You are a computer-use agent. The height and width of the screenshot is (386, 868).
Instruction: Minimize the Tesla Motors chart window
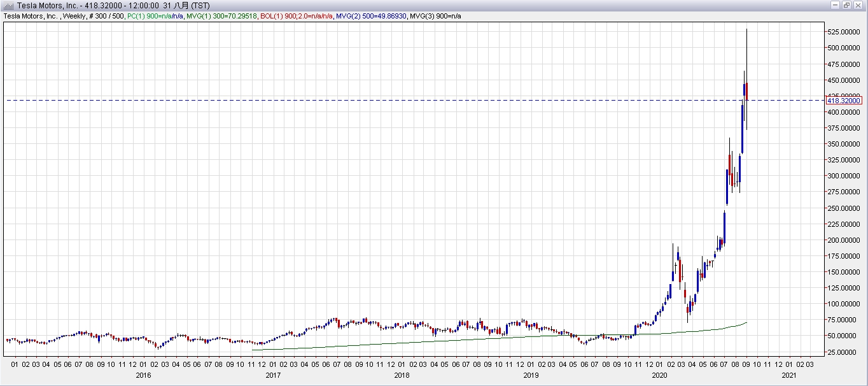tap(835, 5)
